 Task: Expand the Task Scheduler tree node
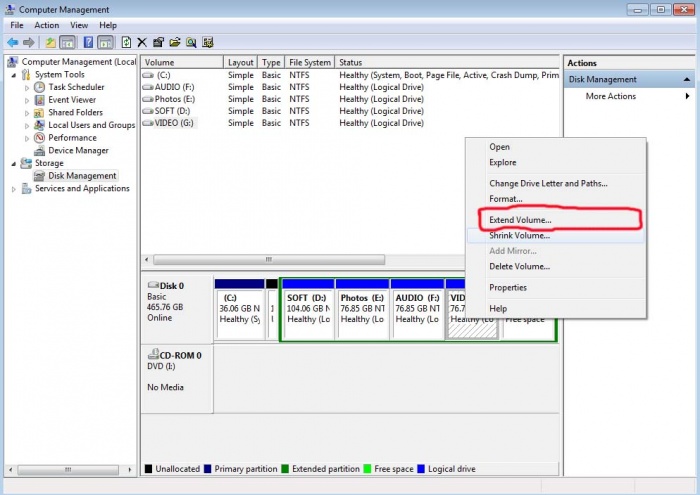(28, 88)
